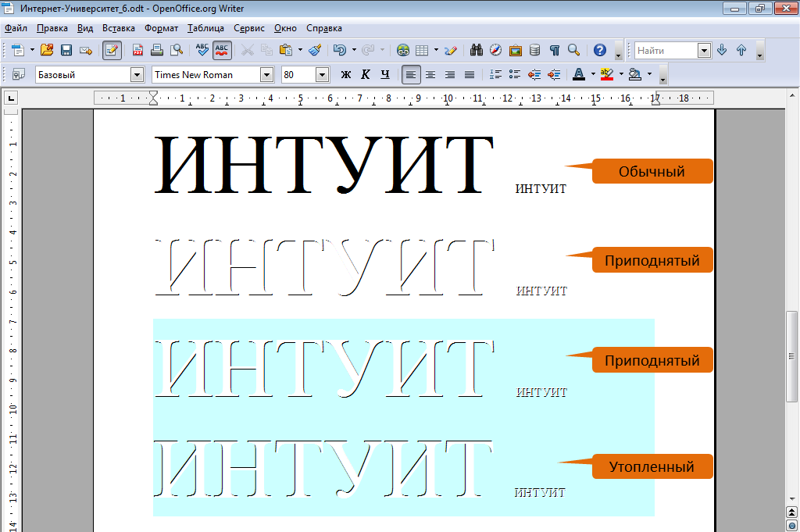Click the OpenOffice Help question mark

(599, 51)
